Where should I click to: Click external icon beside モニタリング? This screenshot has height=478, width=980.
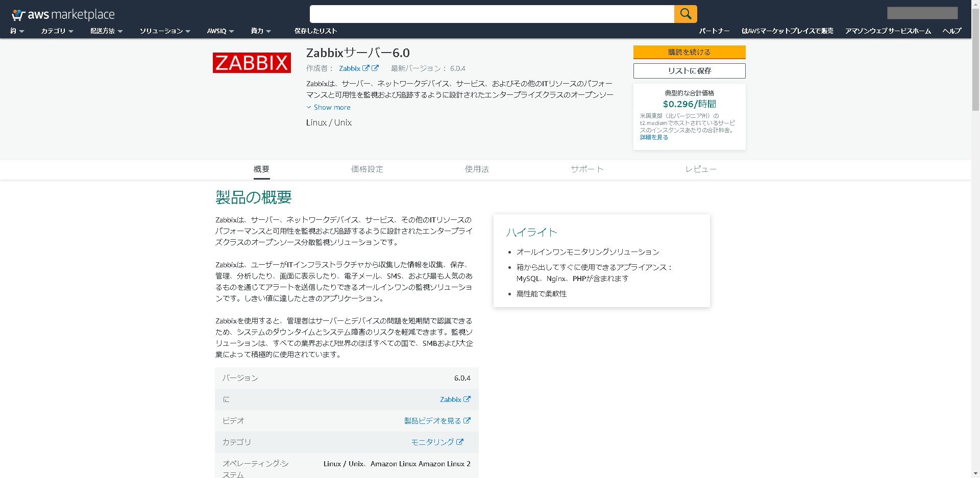pyautogui.click(x=460, y=442)
